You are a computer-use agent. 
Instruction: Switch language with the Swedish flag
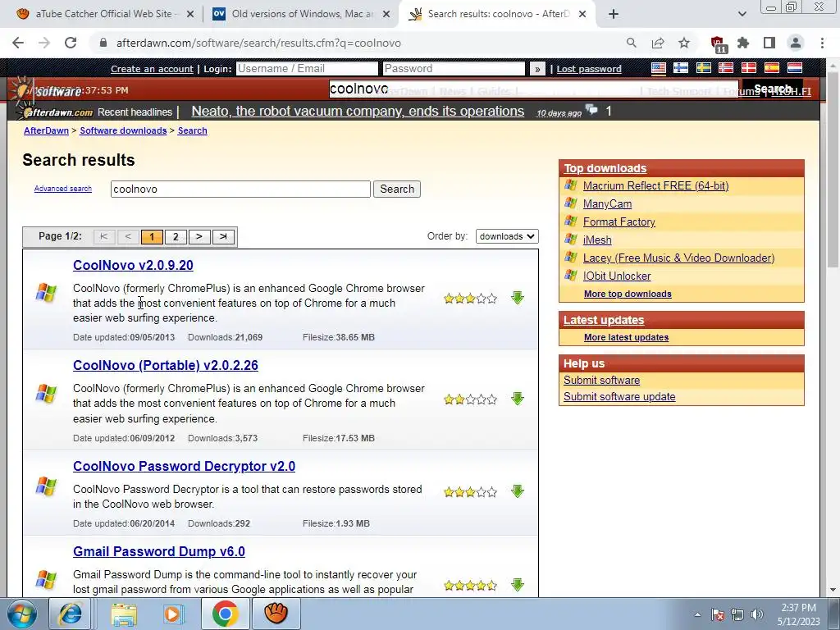(x=703, y=68)
